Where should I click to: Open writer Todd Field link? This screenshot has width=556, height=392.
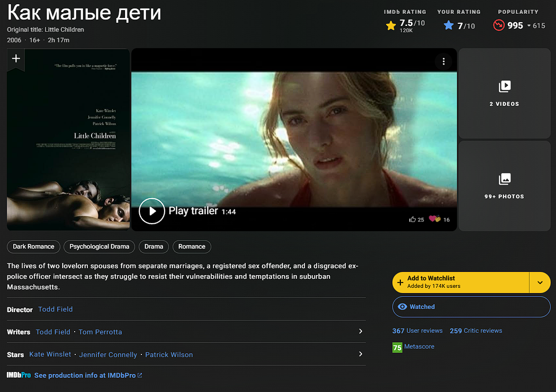[x=53, y=332]
